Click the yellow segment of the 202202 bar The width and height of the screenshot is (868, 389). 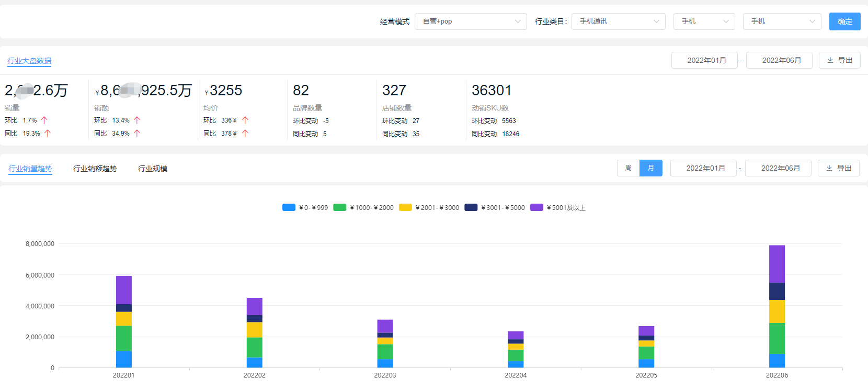click(x=255, y=330)
